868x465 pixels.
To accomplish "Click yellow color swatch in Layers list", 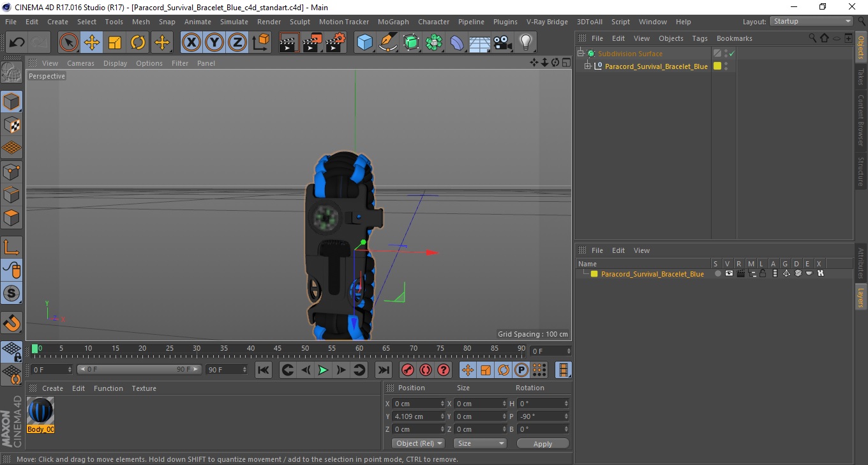I will click(x=594, y=274).
